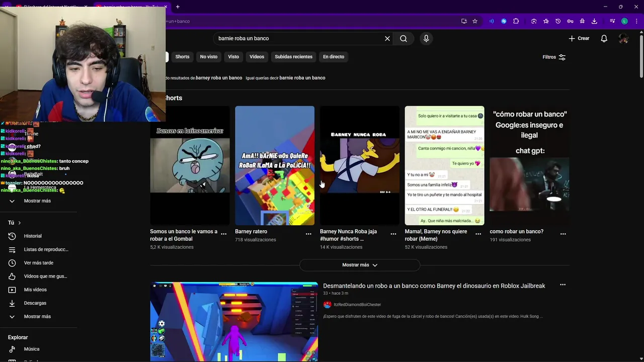Open Ver más tarde in the sidebar

tap(38, 263)
